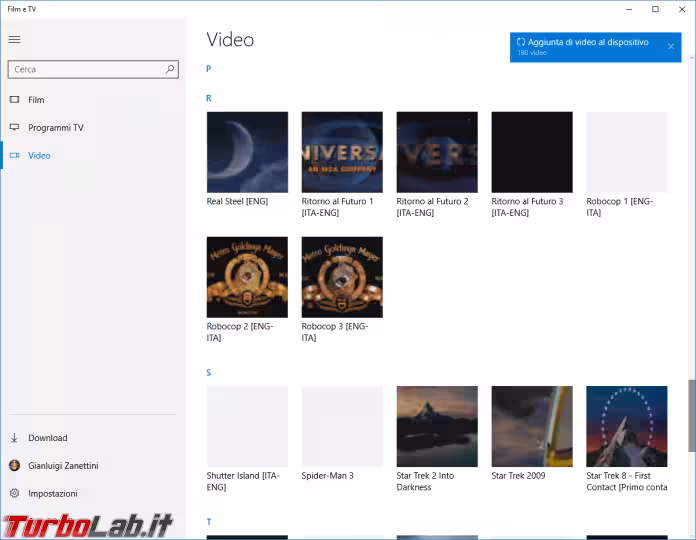Screen dimensions: 696x540
Task: Click the sync icon in the notification
Action: [x=521, y=42]
